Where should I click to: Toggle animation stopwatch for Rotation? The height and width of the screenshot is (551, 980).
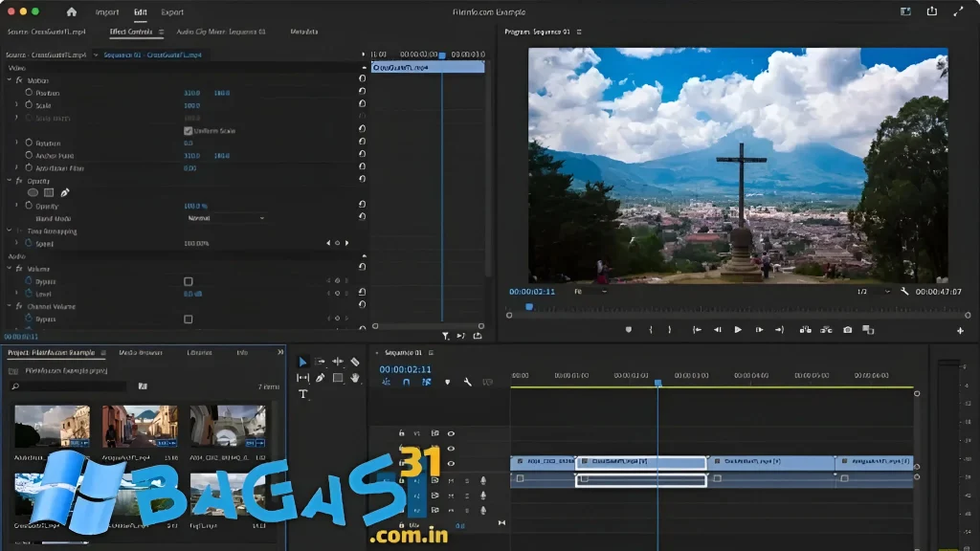pyautogui.click(x=29, y=143)
